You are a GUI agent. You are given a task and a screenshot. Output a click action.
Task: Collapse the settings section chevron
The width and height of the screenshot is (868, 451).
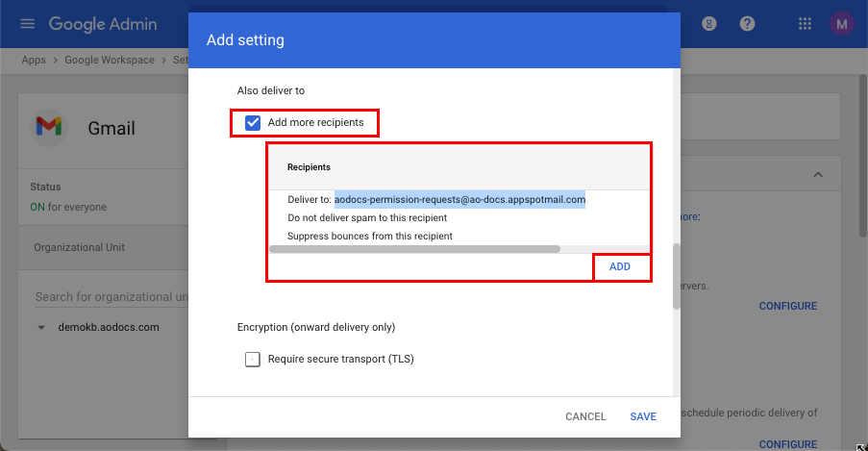coord(818,174)
